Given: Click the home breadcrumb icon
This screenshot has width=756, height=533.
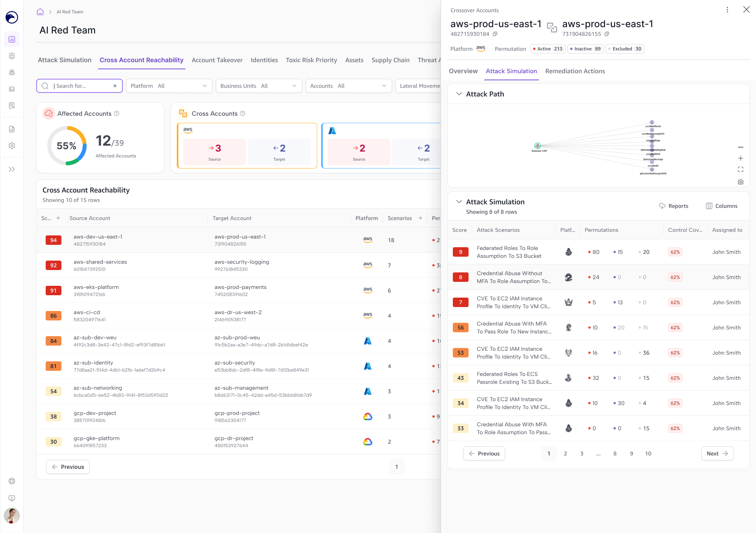Looking at the screenshot, I should tap(40, 12).
